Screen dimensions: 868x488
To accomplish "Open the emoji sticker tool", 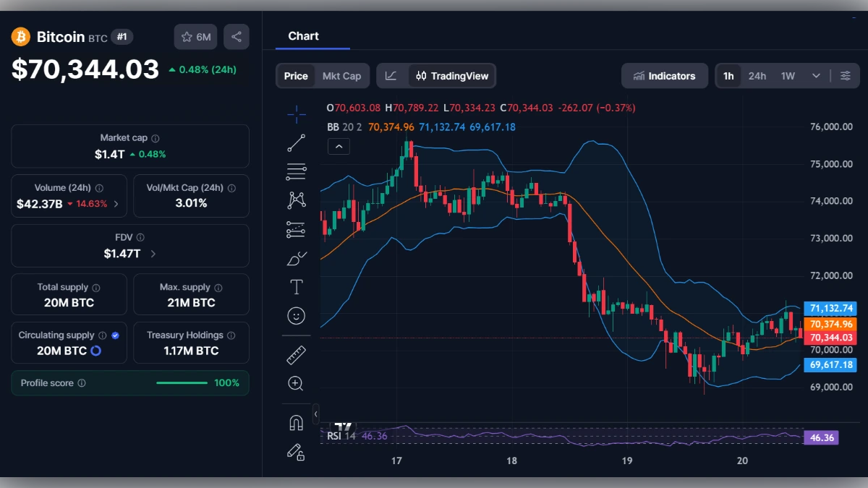I will (296, 315).
